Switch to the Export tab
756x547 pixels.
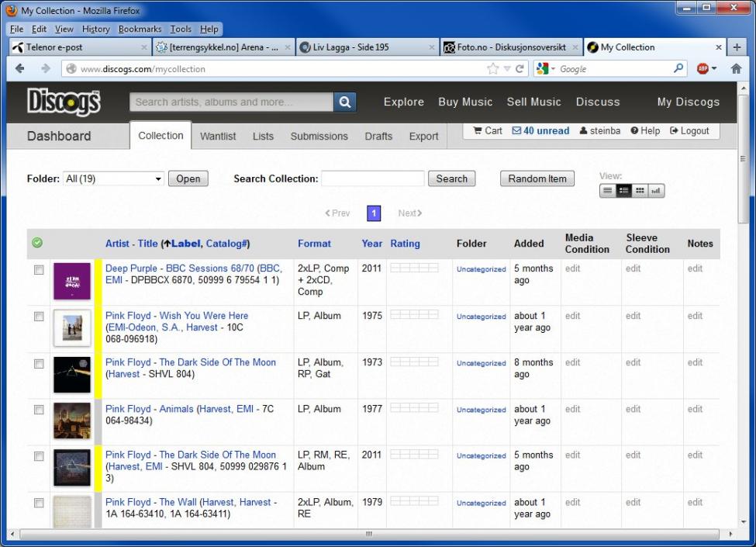point(424,136)
